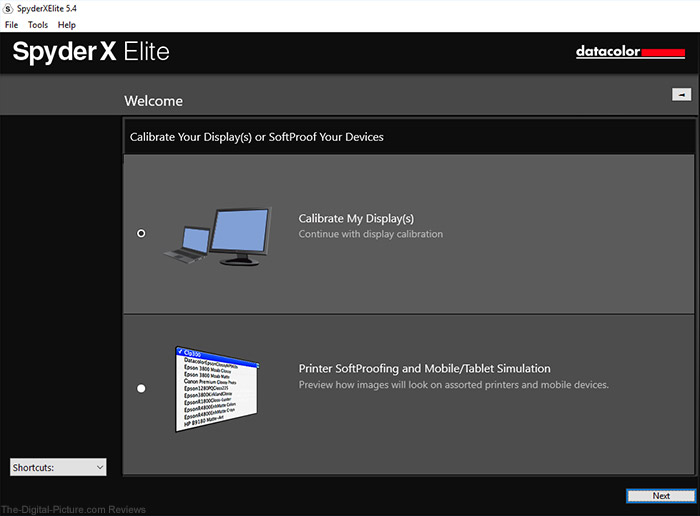Click the laptop and monitor illustration

(217, 236)
